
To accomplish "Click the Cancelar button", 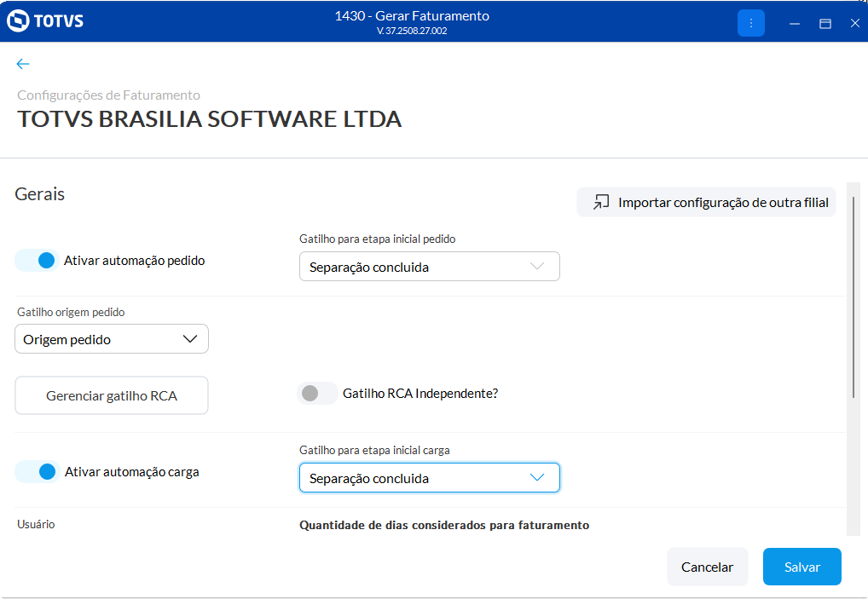I will coord(707,567).
